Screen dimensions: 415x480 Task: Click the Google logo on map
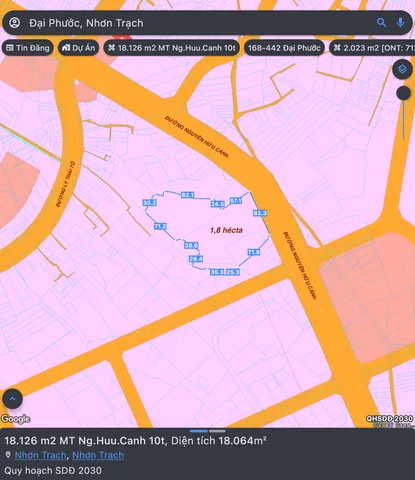pyautogui.click(x=15, y=419)
